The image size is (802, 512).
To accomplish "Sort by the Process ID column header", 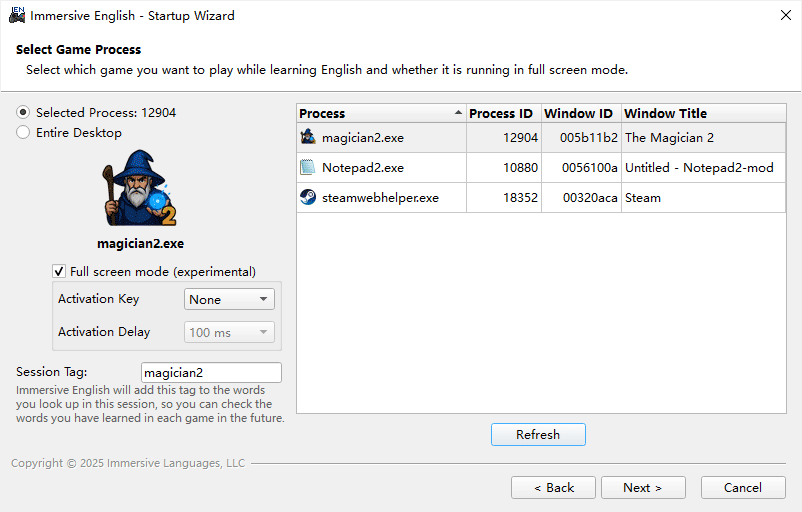I will (x=504, y=113).
